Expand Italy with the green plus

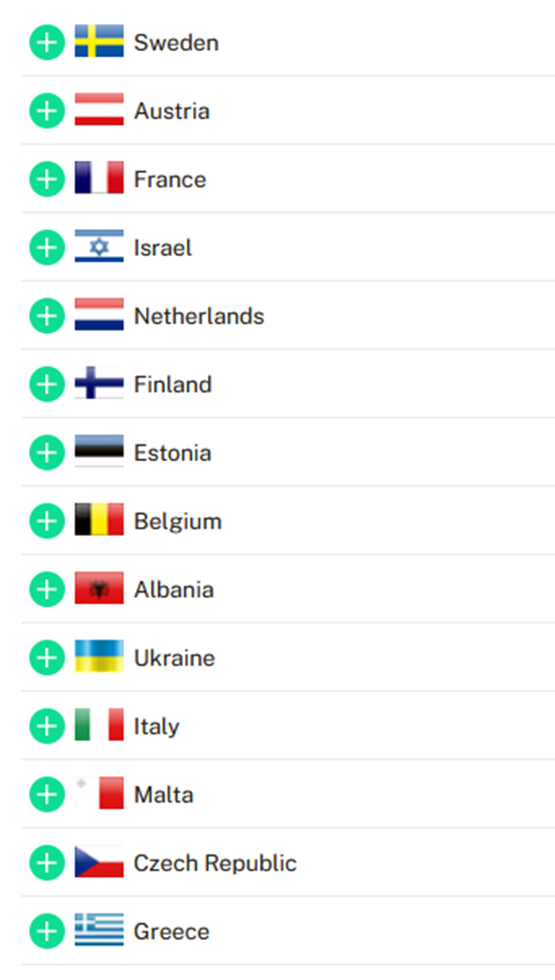[47, 726]
